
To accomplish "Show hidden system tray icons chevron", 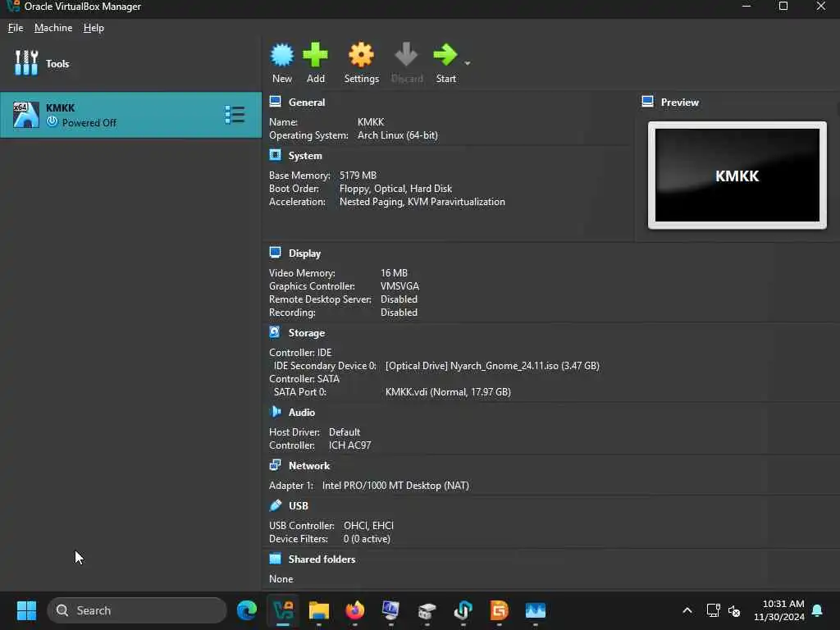I will tap(687, 610).
